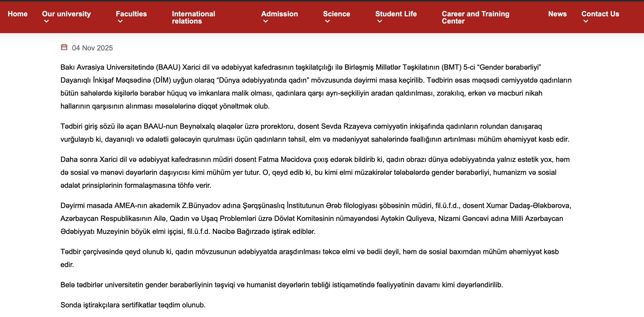Viewport: 644px width, 317px height.
Task: Click the Student Life menu label
Action: 396,14
